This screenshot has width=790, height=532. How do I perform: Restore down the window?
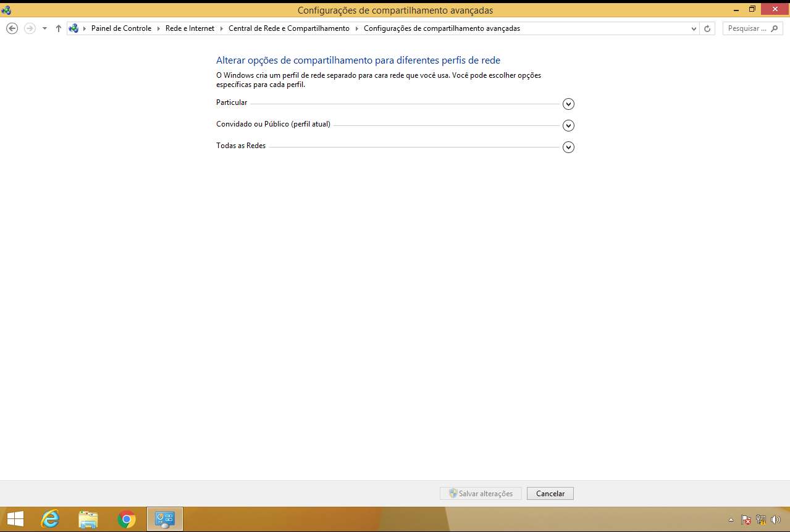[752, 9]
